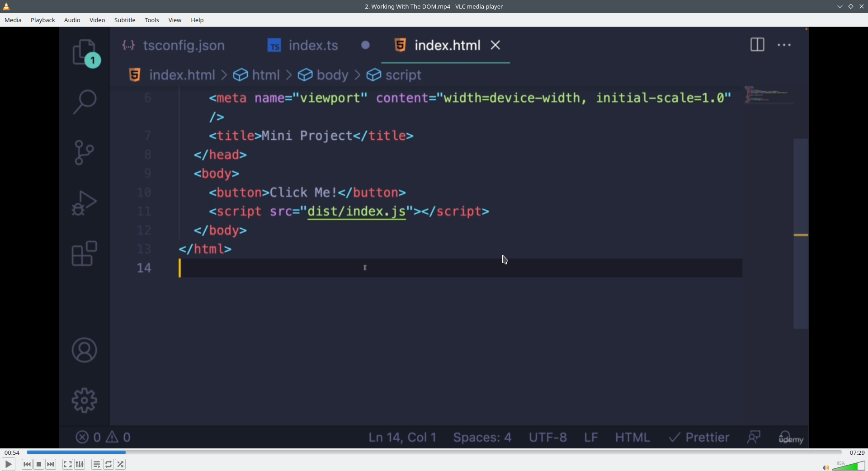Click the errors count icon in the status bar
This screenshot has width=868, height=471.
(x=82, y=437)
